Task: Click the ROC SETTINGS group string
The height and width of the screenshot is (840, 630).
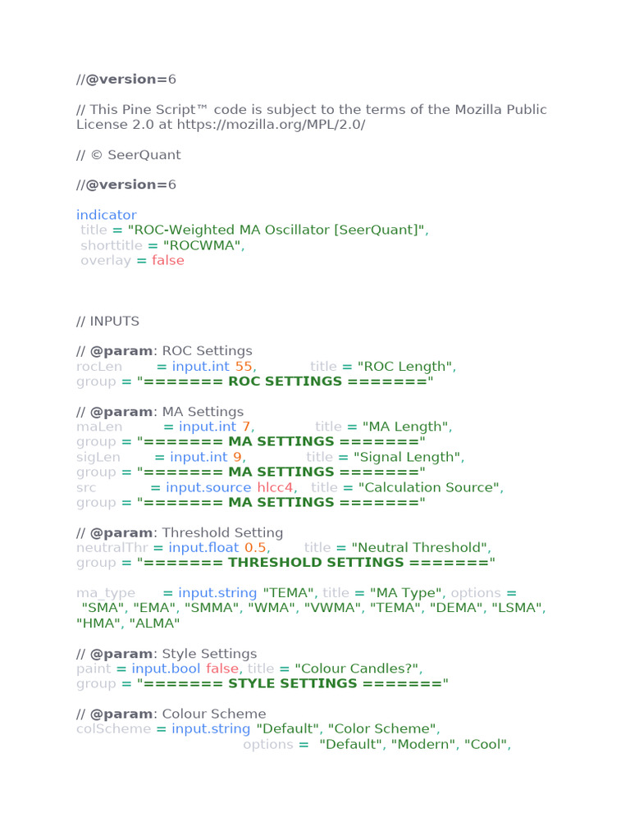Action: [285, 381]
